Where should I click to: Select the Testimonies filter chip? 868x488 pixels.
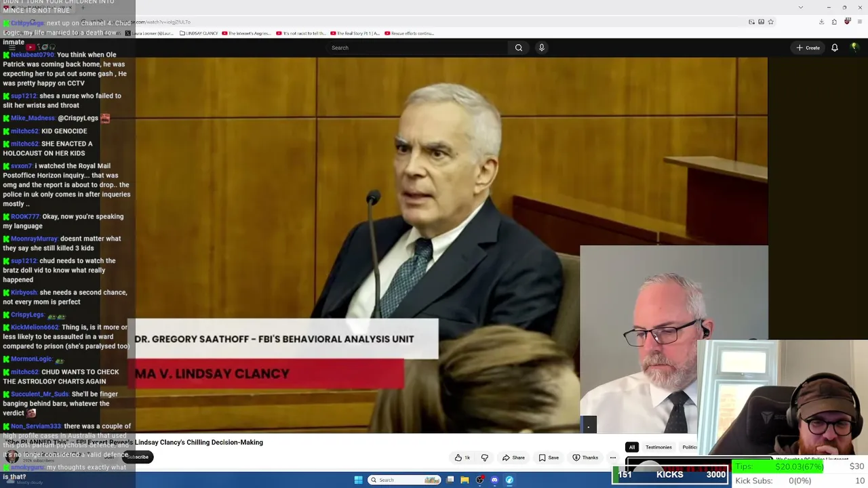[x=658, y=447]
